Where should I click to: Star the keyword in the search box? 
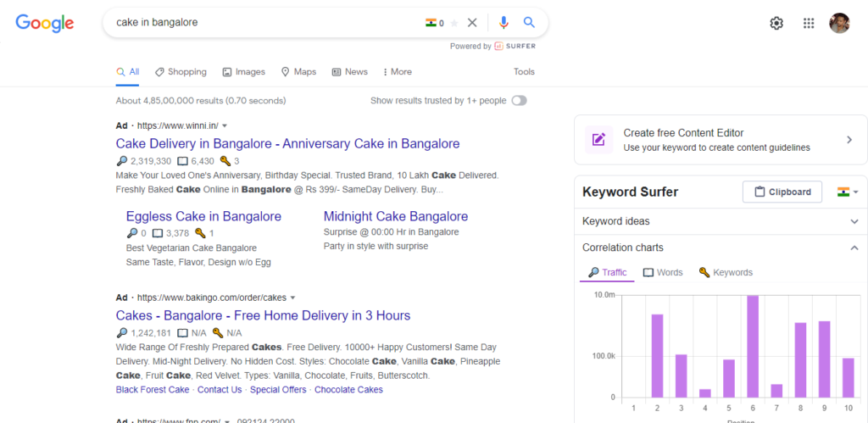tap(454, 23)
